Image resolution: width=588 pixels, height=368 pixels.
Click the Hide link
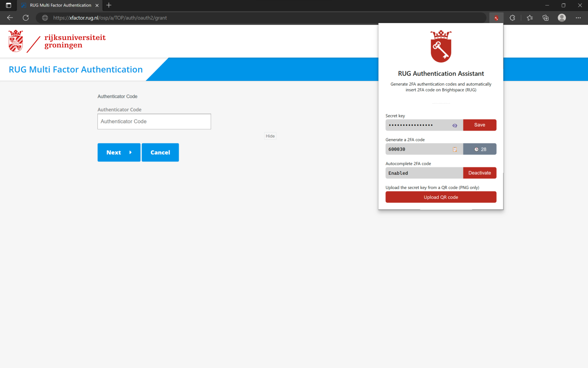tap(270, 136)
